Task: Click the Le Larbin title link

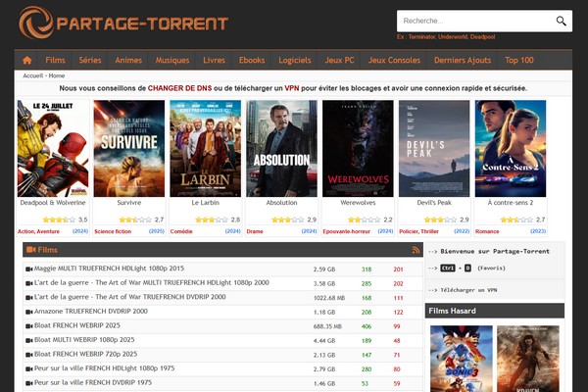Action: (206, 203)
